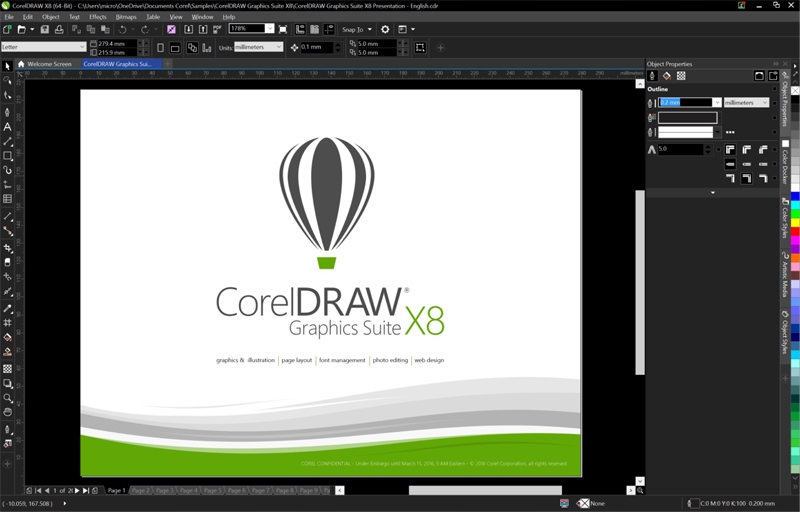Screen dimensions: 800x512
Task: Click the Print icon in the standard toolbar
Action: pos(59,30)
